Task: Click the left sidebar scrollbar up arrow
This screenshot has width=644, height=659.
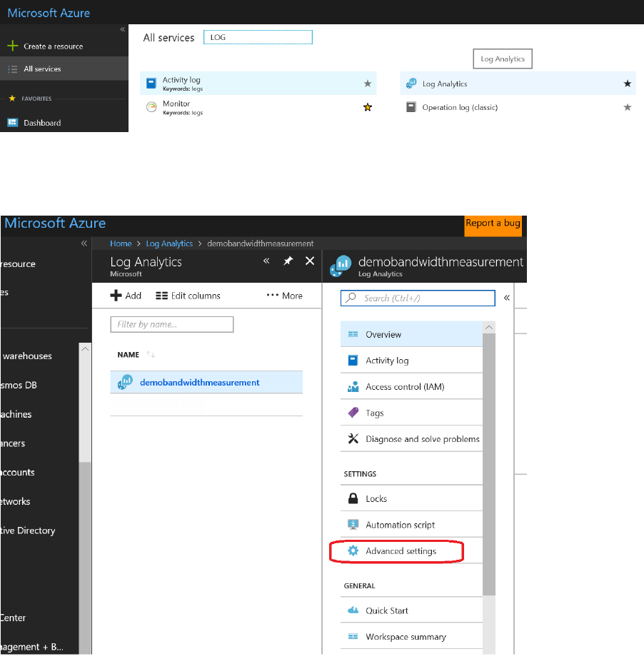Action: [x=85, y=349]
